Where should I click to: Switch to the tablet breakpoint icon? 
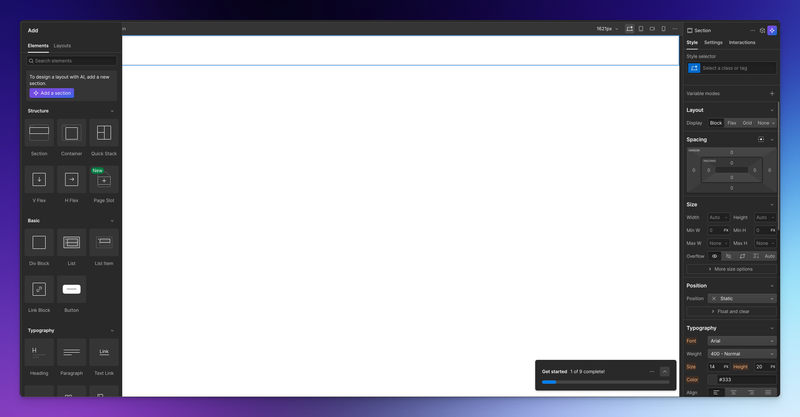641,29
